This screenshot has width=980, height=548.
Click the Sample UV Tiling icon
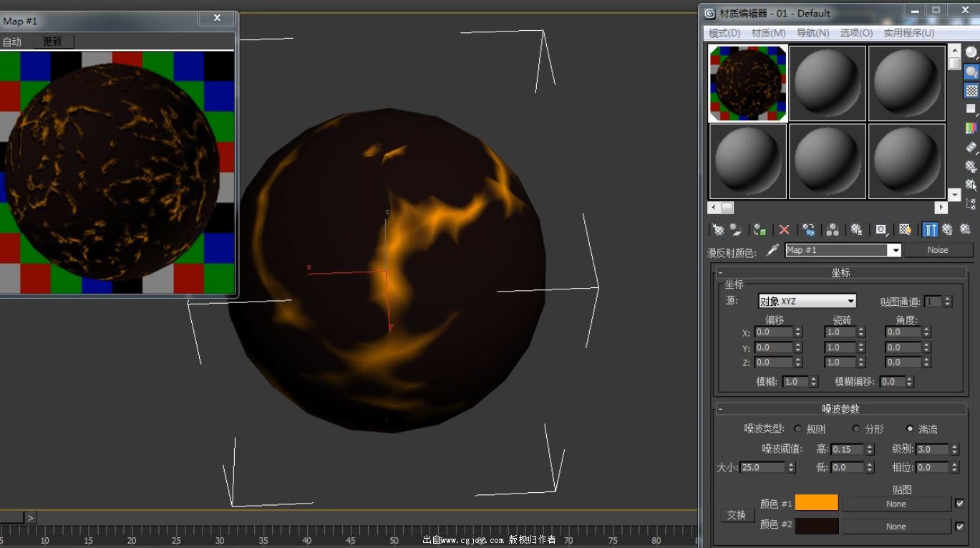971,110
